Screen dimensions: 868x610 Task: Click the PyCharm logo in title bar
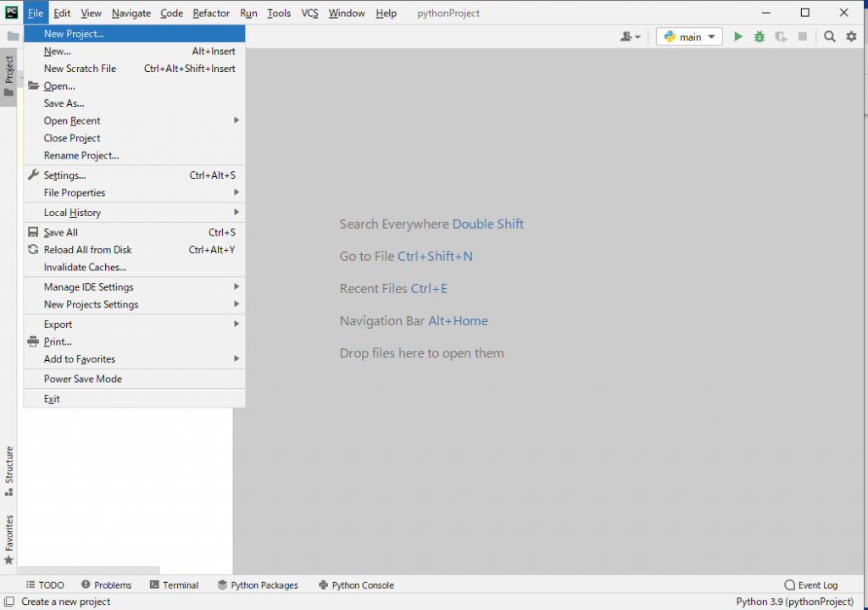click(11, 13)
